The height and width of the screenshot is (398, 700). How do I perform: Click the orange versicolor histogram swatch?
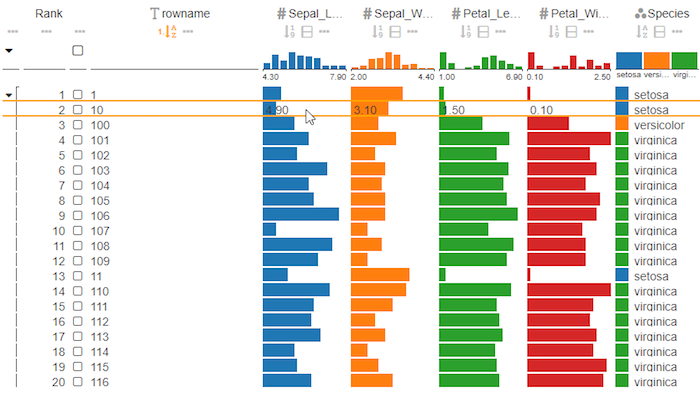coord(657,60)
